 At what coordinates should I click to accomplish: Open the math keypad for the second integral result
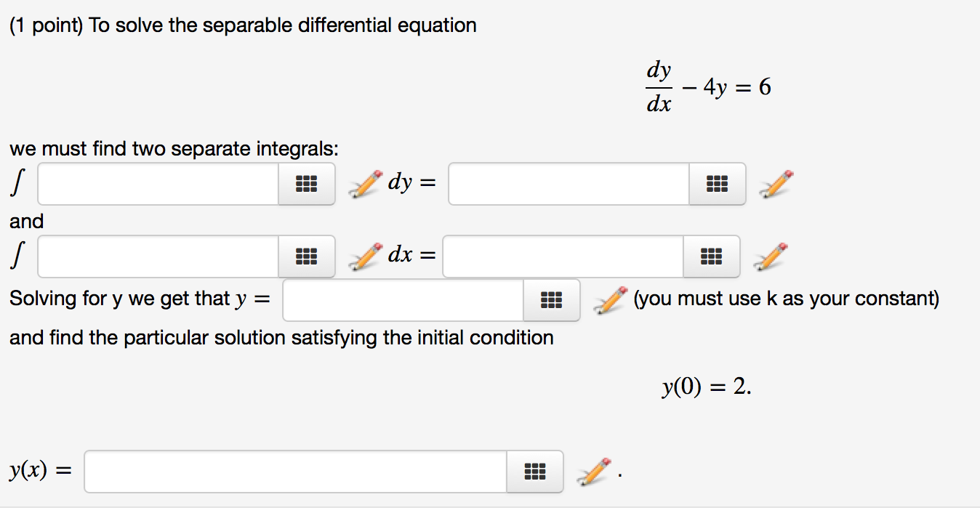coord(711,256)
